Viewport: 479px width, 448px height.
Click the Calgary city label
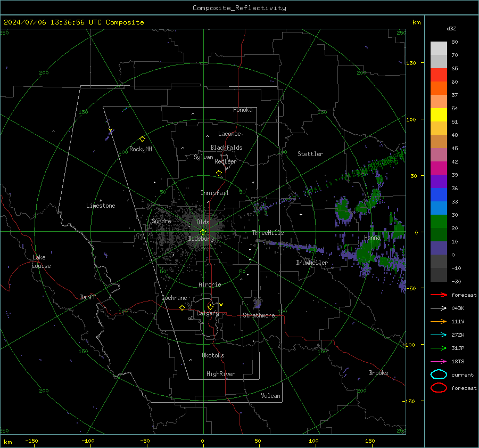point(208,313)
